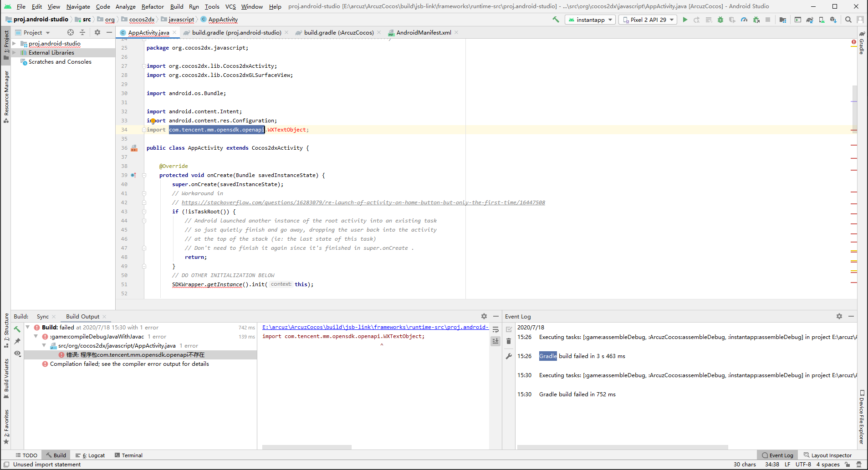Open Run Anything from the toolbar
Screen dimensions: 868x470
pos(798,20)
